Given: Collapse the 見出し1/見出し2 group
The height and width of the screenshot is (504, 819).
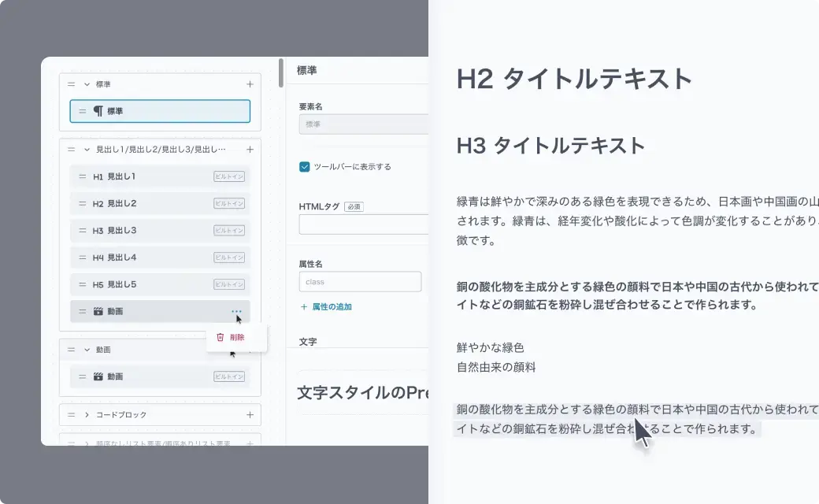Looking at the screenshot, I should click(87, 150).
